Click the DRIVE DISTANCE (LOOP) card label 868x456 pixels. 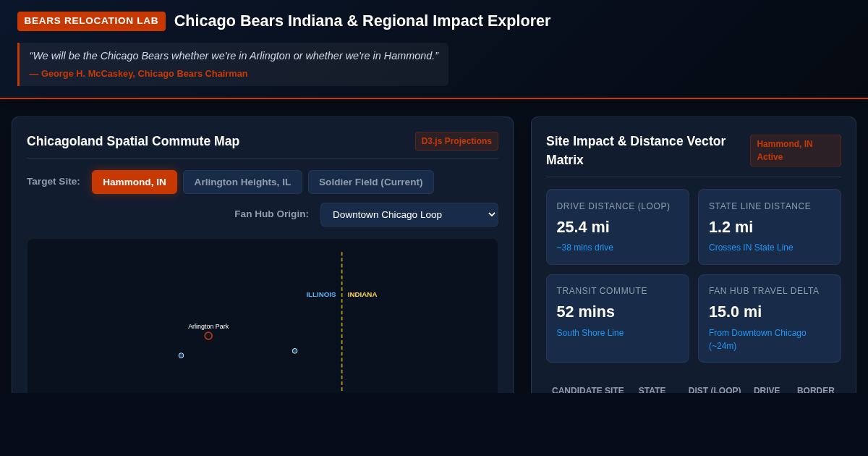pos(613,206)
